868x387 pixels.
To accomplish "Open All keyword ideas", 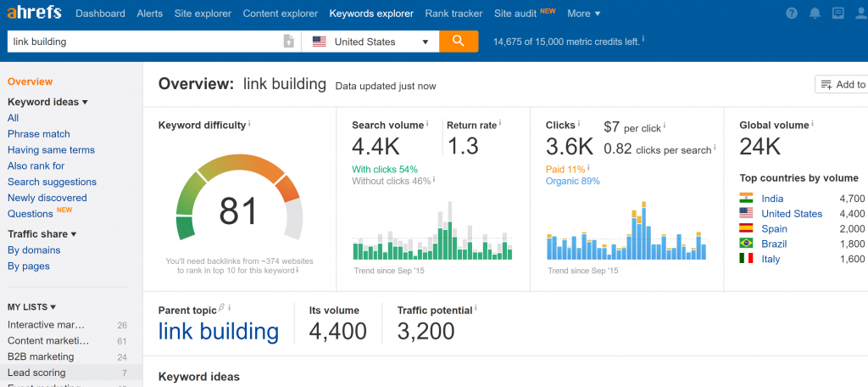I will pyautogui.click(x=14, y=118).
